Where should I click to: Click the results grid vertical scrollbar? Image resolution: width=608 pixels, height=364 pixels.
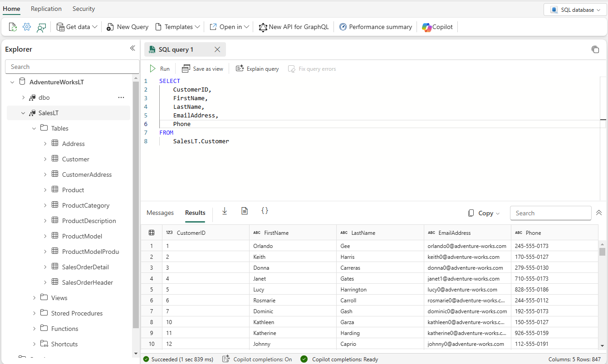(x=603, y=252)
